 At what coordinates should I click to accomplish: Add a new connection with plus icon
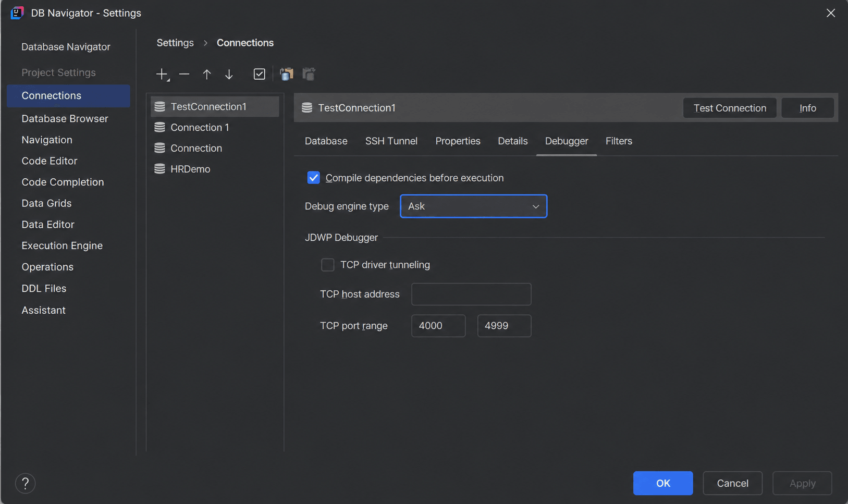click(x=163, y=74)
